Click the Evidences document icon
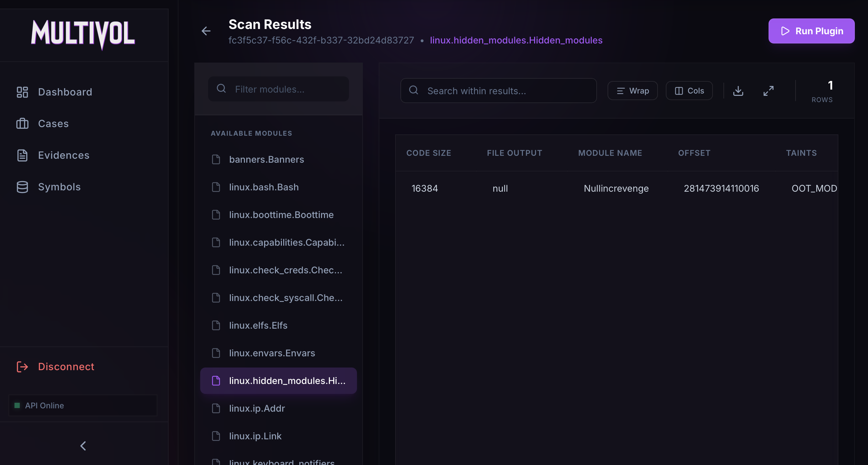868x465 pixels. 22,155
